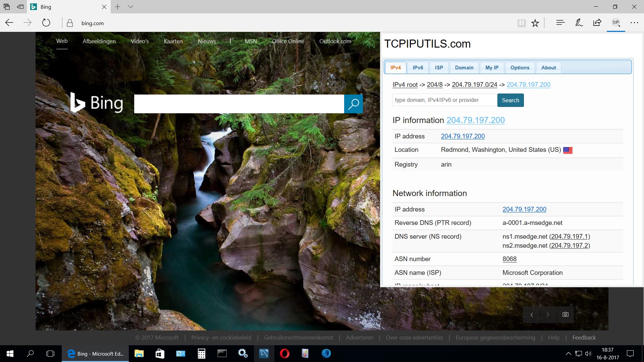
Task: Click the About tab in TCPIPUTILS
Action: point(548,68)
